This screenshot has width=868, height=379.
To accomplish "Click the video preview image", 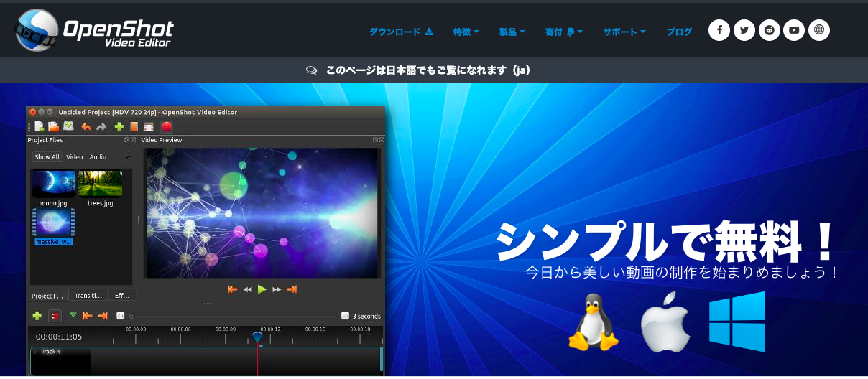I will click(x=263, y=212).
